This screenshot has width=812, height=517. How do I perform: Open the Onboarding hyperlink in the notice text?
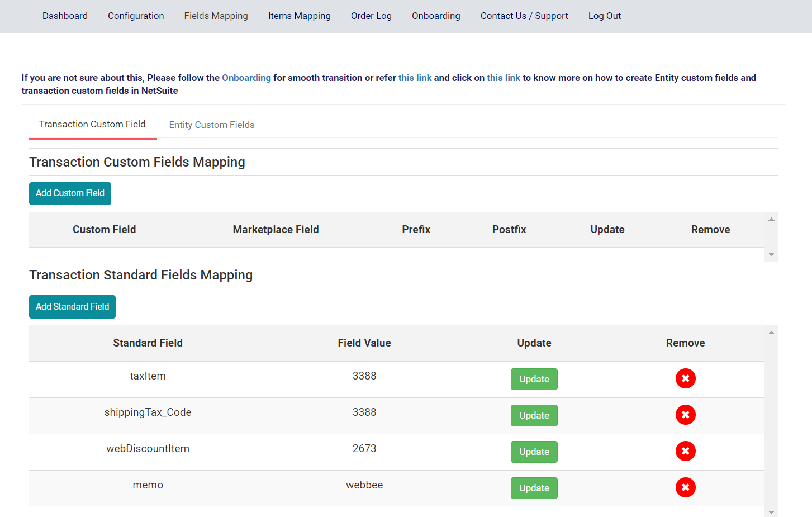click(x=246, y=78)
